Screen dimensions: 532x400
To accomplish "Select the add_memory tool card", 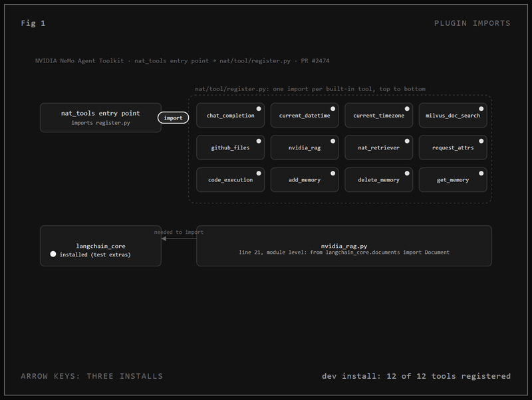I will pos(305,179).
